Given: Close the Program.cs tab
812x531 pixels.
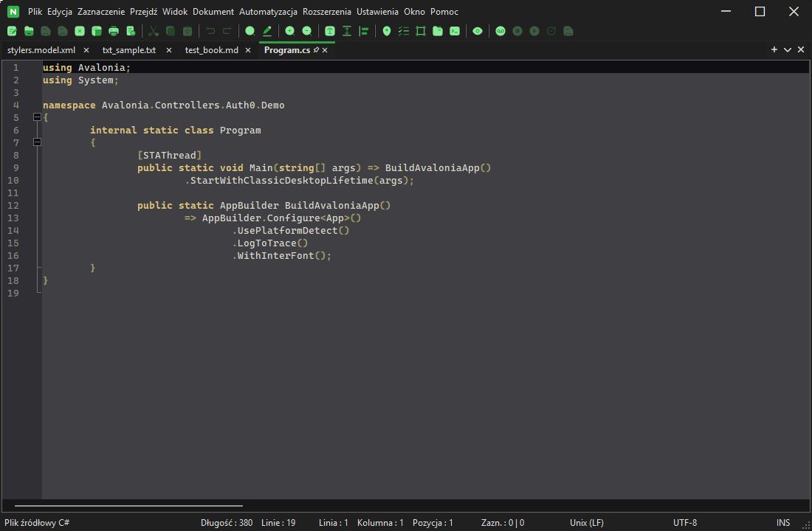Looking at the screenshot, I should [325, 50].
